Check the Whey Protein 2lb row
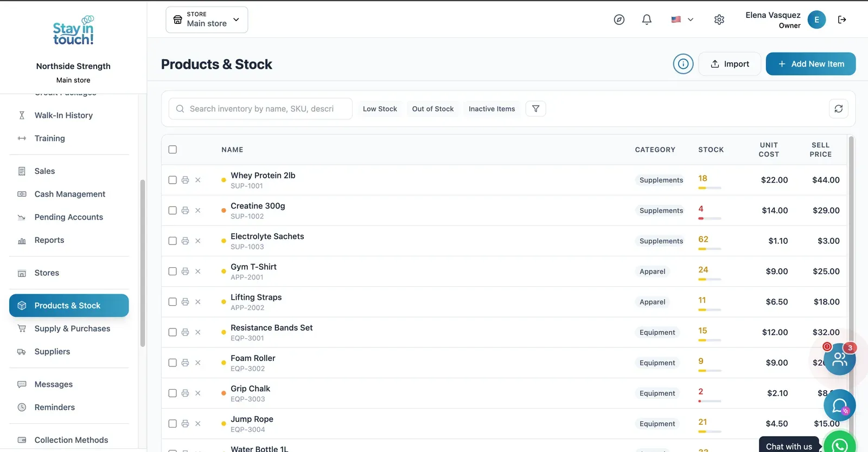The width and height of the screenshot is (868, 452). 173,180
